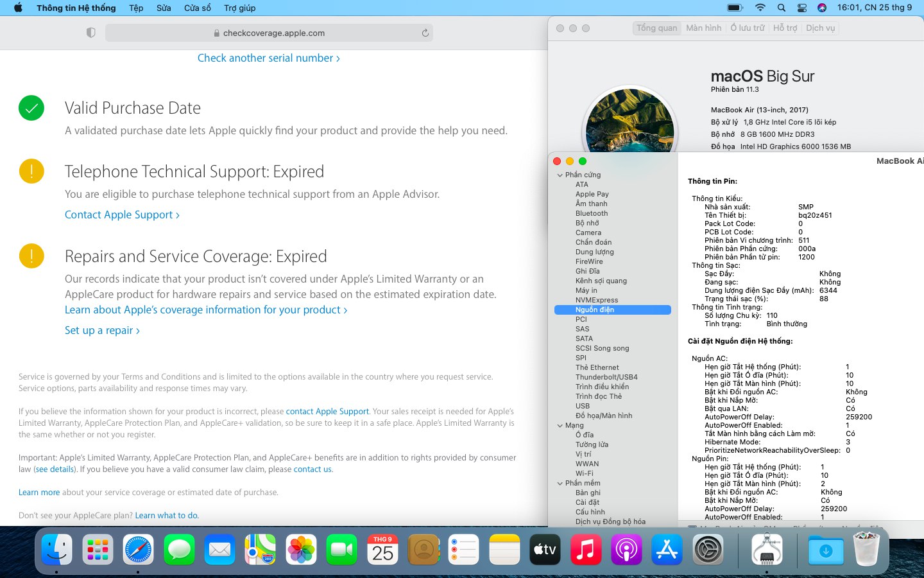Select Bluetooth in the hardware list
This screenshot has width=924, height=578.
(591, 213)
